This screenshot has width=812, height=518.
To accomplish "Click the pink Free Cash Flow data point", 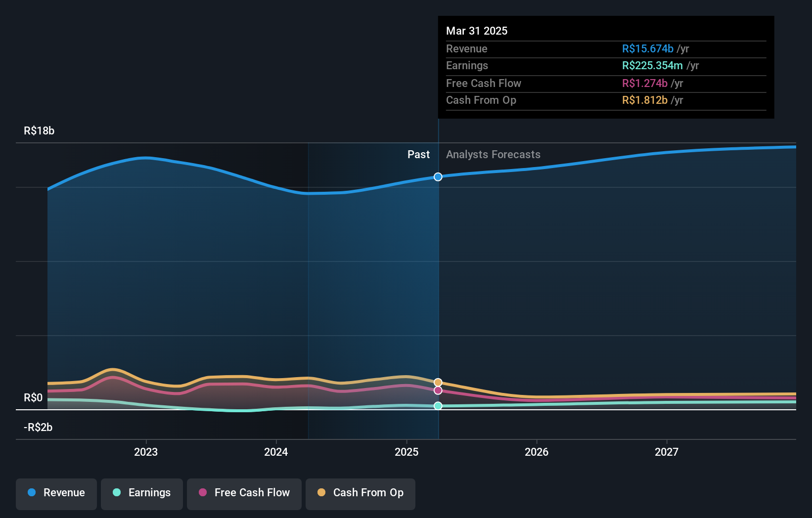I will [438, 390].
